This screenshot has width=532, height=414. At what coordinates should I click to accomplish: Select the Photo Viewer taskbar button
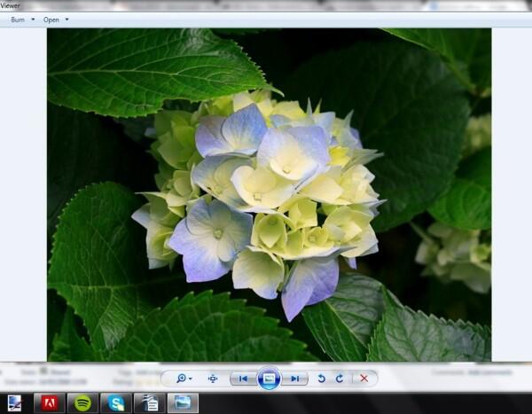(183, 403)
